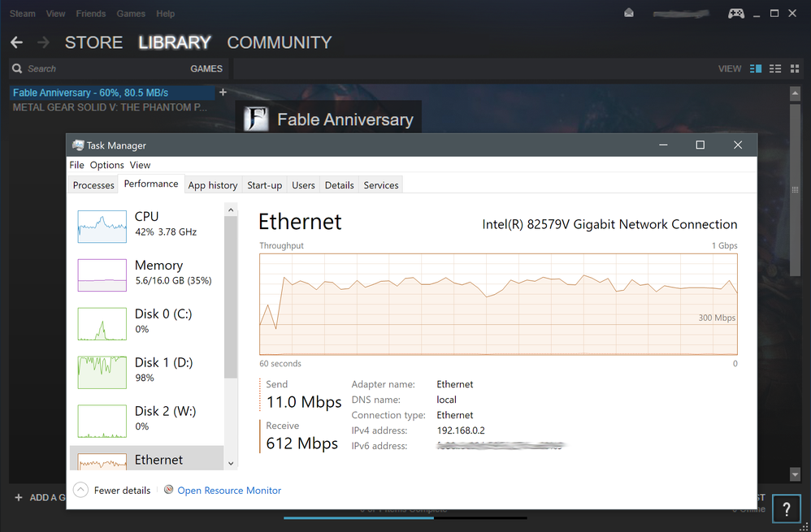Open Steam Big Picture mode controller icon
The image size is (811, 532).
pos(735,13)
